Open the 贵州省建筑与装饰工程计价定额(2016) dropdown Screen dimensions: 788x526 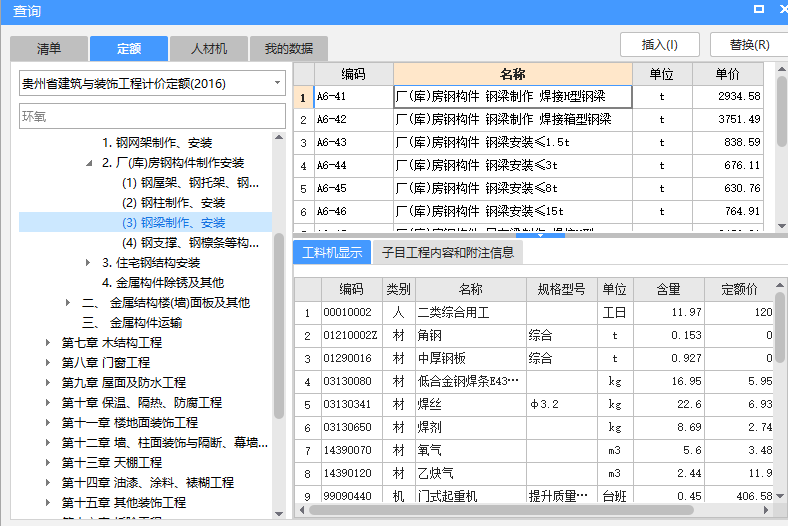[x=152, y=83]
